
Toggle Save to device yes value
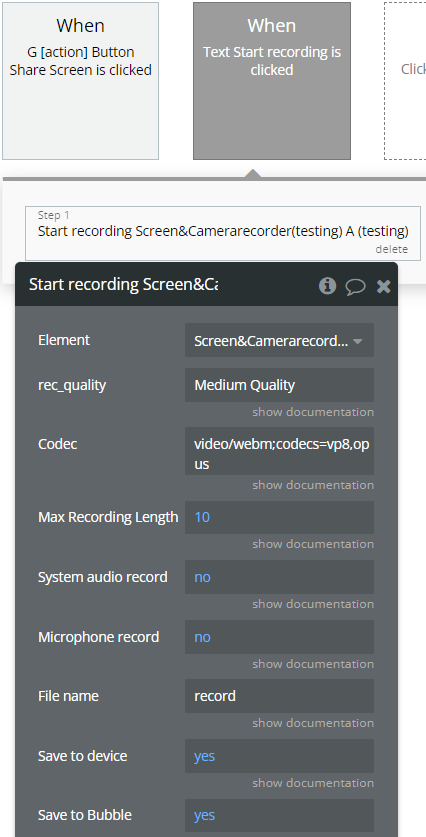pos(279,756)
